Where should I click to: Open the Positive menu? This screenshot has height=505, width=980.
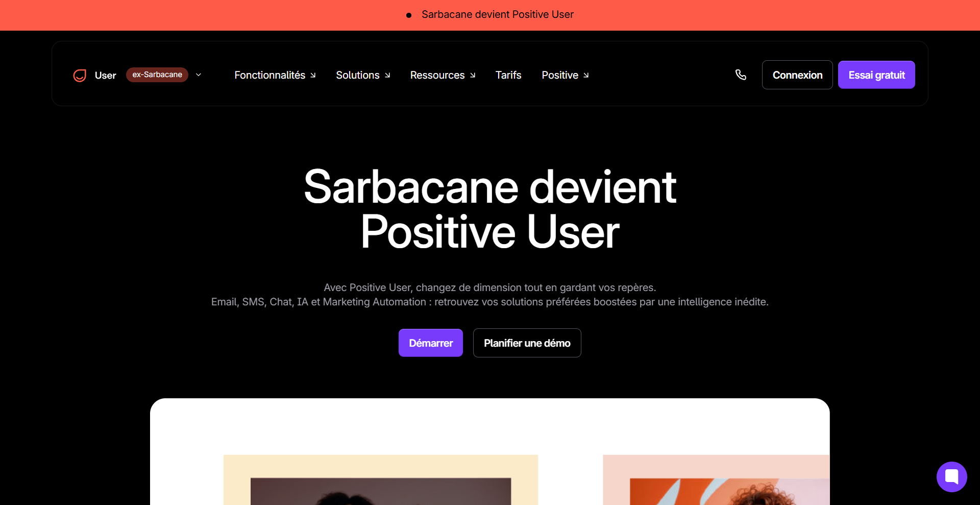565,75
